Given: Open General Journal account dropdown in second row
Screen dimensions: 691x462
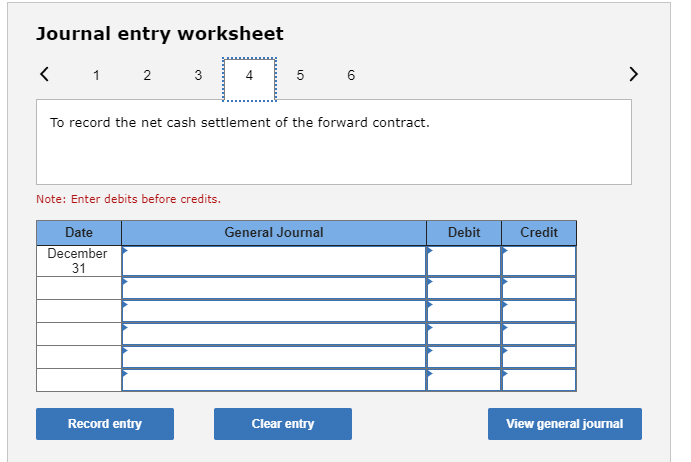Looking at the screenshot, I should (x=274, y=288).
